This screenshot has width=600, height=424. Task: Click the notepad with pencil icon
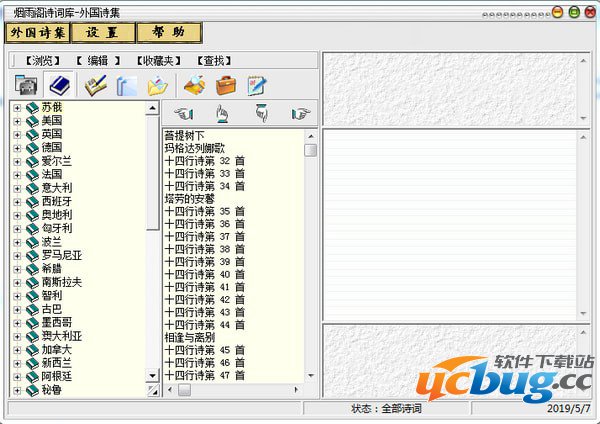pyautogui.click(x=257, y=85)
